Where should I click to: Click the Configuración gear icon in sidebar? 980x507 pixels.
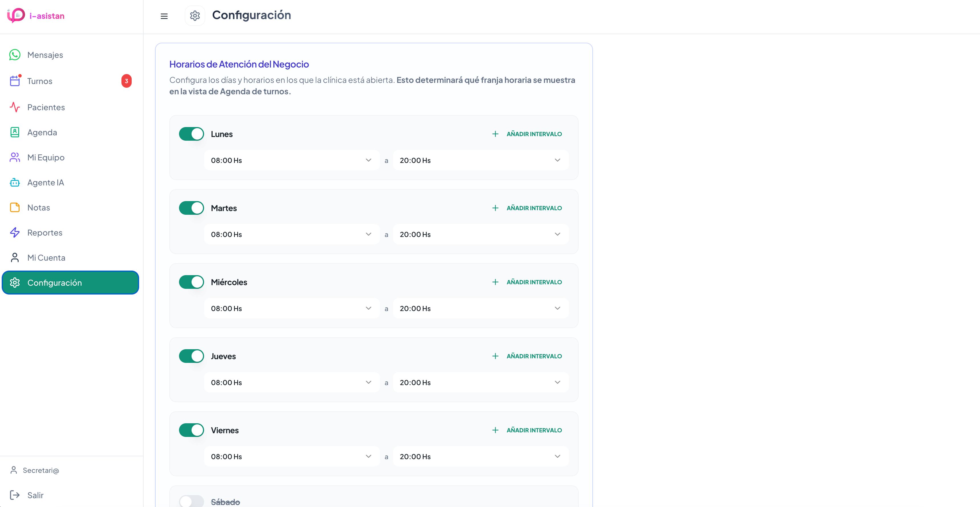(15, 283)
